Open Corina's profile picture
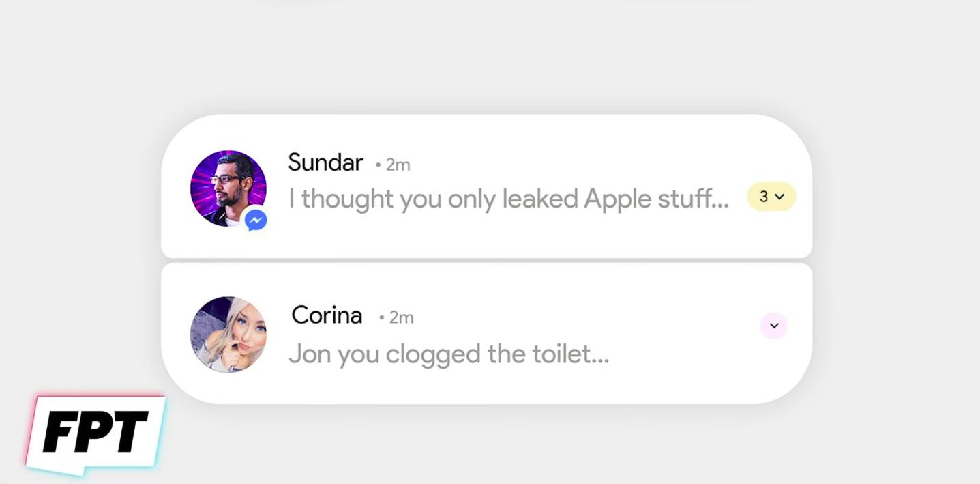 (228, 334)
